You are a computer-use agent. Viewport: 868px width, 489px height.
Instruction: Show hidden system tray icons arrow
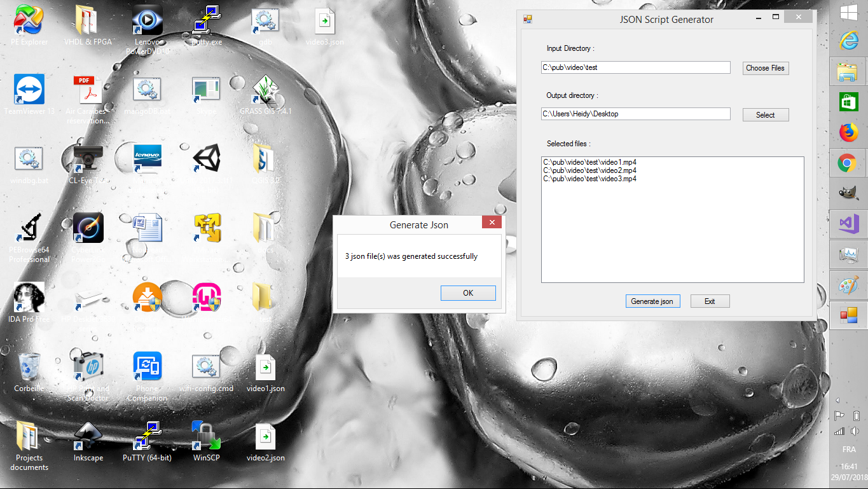pyautogui.click(x=839, y=401)
